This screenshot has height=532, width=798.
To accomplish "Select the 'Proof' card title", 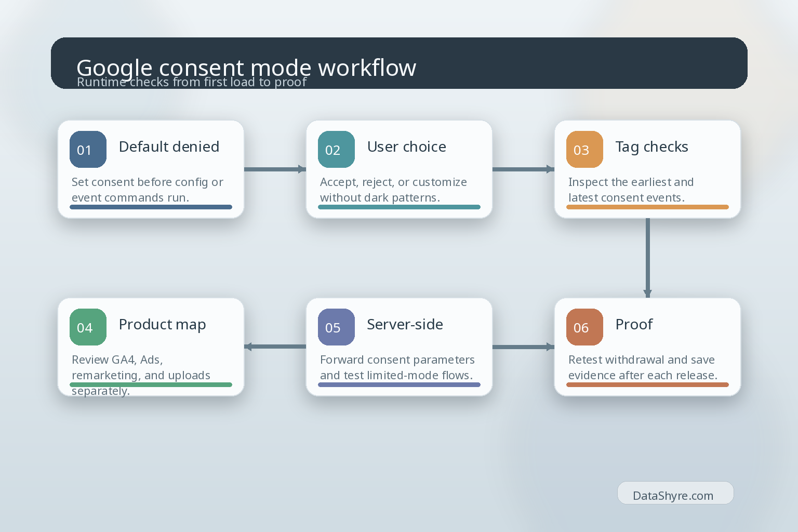I will pos(634,325).
